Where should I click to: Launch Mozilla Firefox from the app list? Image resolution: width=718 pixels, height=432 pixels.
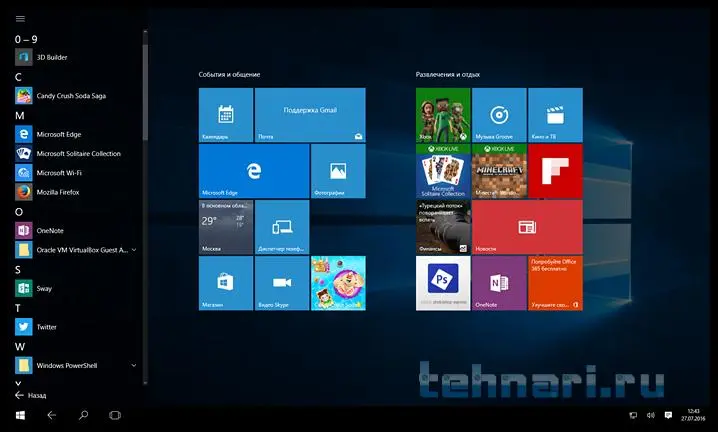(76, 192)
